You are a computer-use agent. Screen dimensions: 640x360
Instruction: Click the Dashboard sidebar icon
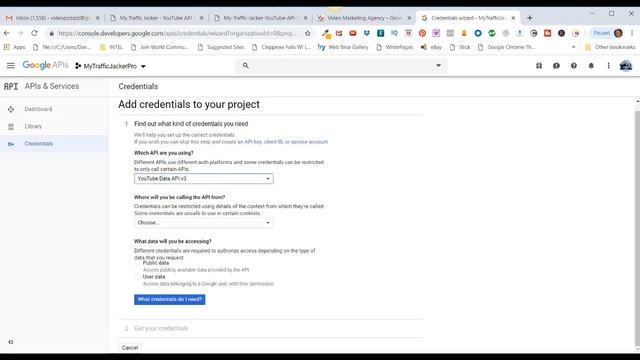[11, 109]
